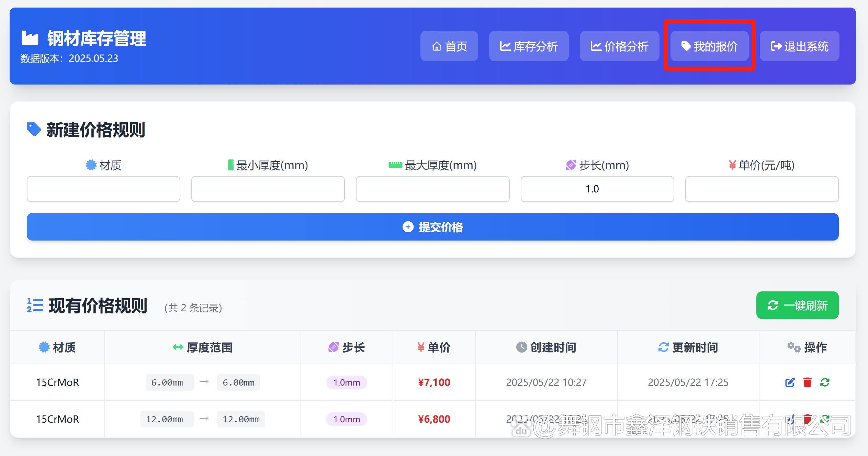This screenshot has height=456, width=868.
Task: Switch to 库存分析 view
Action: coord(529,46)
